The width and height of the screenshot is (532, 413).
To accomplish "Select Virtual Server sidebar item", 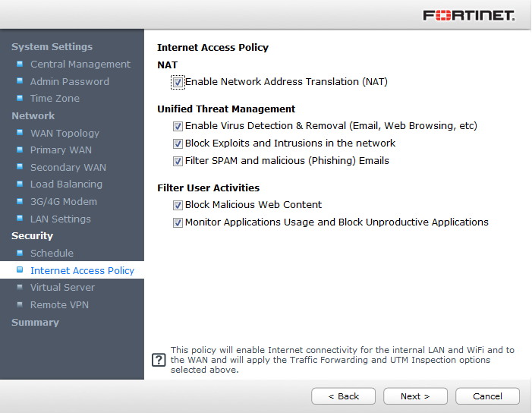I will [62, 288].
